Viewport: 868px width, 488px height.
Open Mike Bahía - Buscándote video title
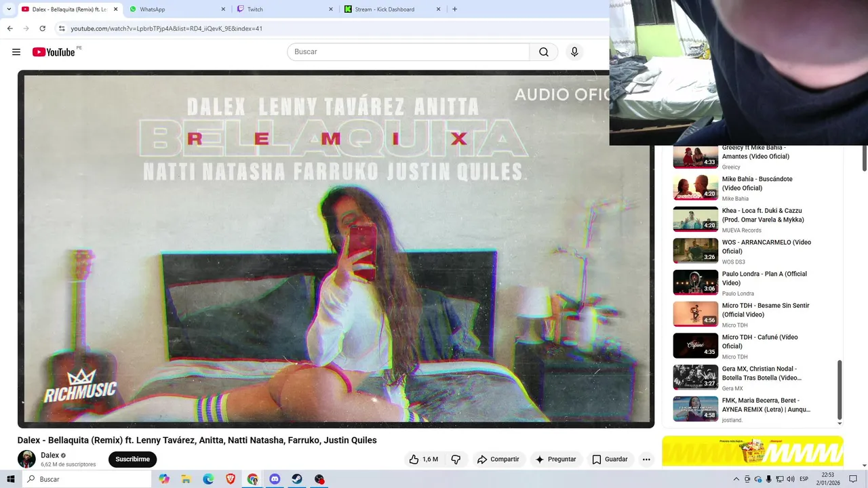[757, 184]
